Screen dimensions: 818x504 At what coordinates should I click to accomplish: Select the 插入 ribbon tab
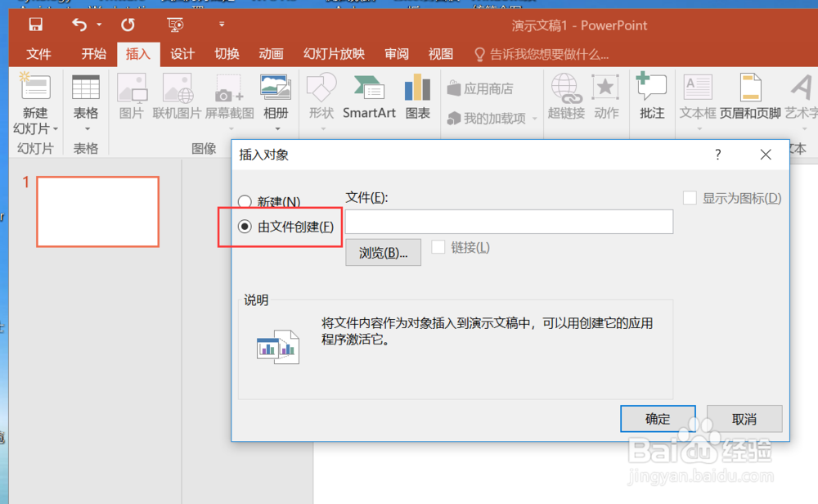[x=137, y=54]
